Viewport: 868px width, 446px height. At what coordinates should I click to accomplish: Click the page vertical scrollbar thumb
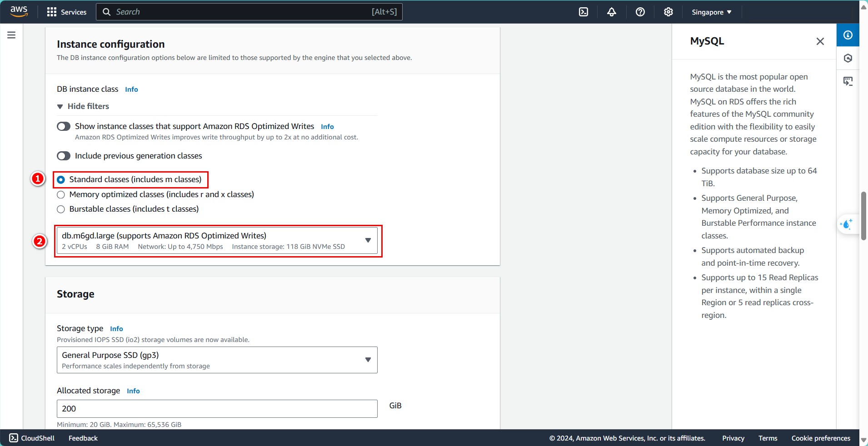pos(863,216)
